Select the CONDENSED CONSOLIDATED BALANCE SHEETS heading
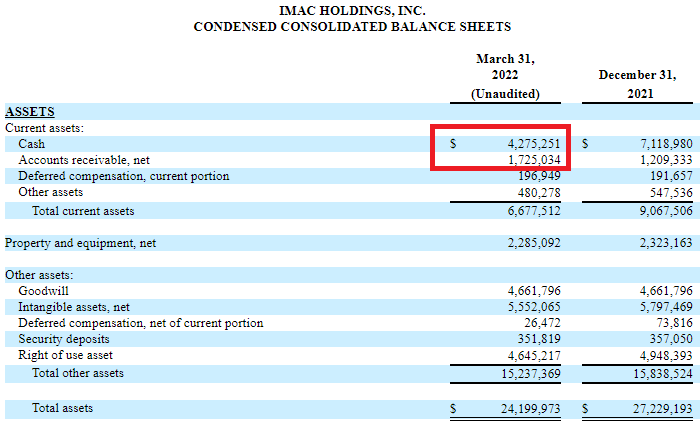Viewport: 700px width, 425px height. [x=352, y=27]
